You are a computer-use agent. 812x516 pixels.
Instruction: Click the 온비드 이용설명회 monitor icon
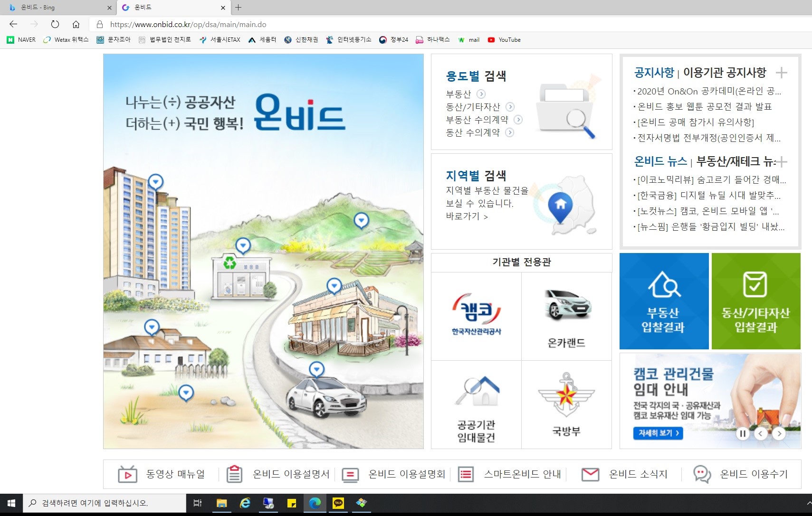(350, 474)
